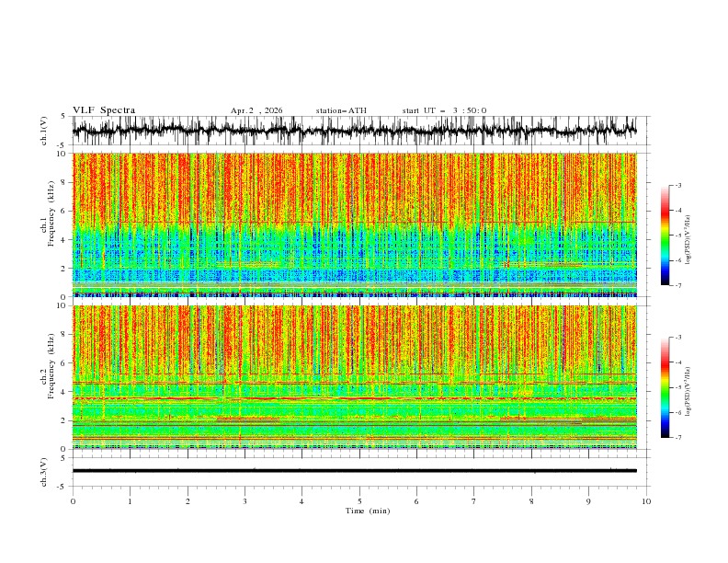
Task: Click time axis tick label '2'
Action: coord(188,501)
